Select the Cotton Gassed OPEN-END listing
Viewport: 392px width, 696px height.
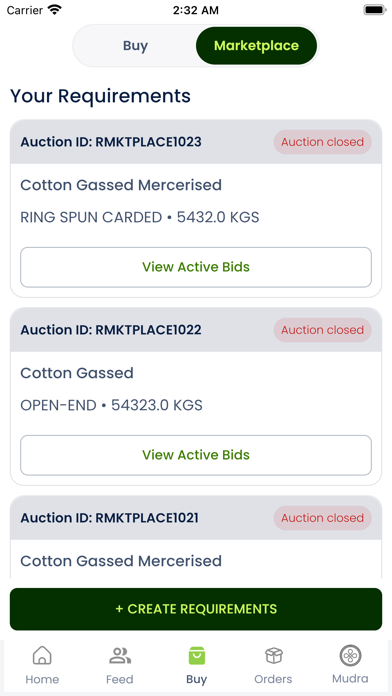(x=196, y=389)
